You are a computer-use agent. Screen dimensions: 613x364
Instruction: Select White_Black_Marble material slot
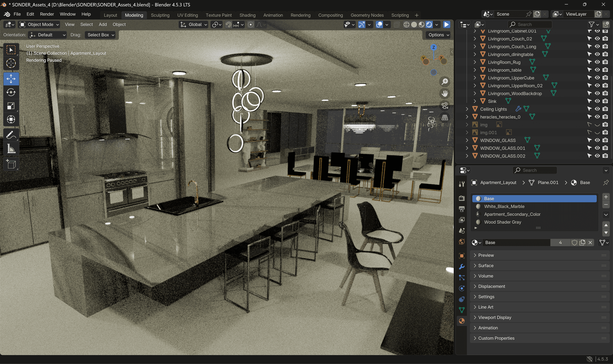(504, 207)
